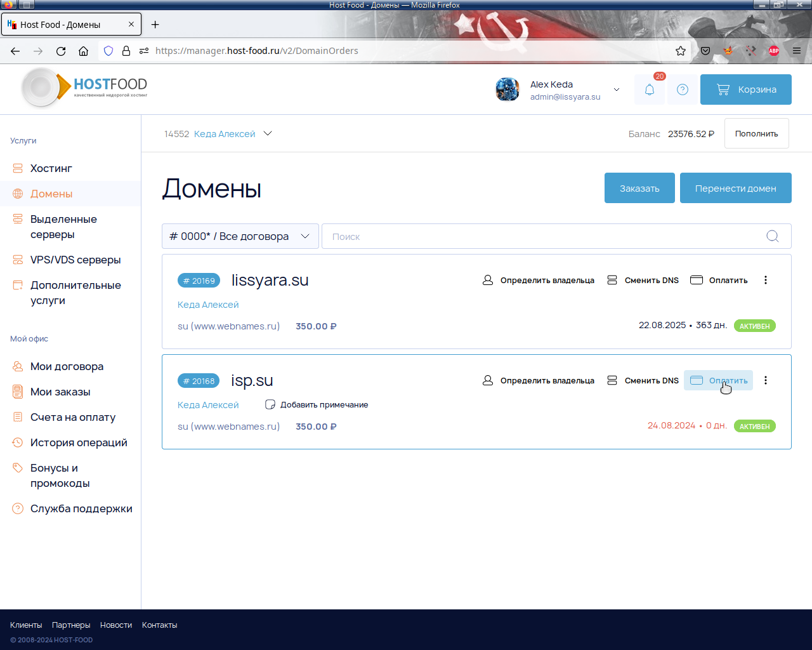This screenshot has height=650, width=812.
Task: Open three-dot menu for isp.su
Action: click(x=766, y=380)
